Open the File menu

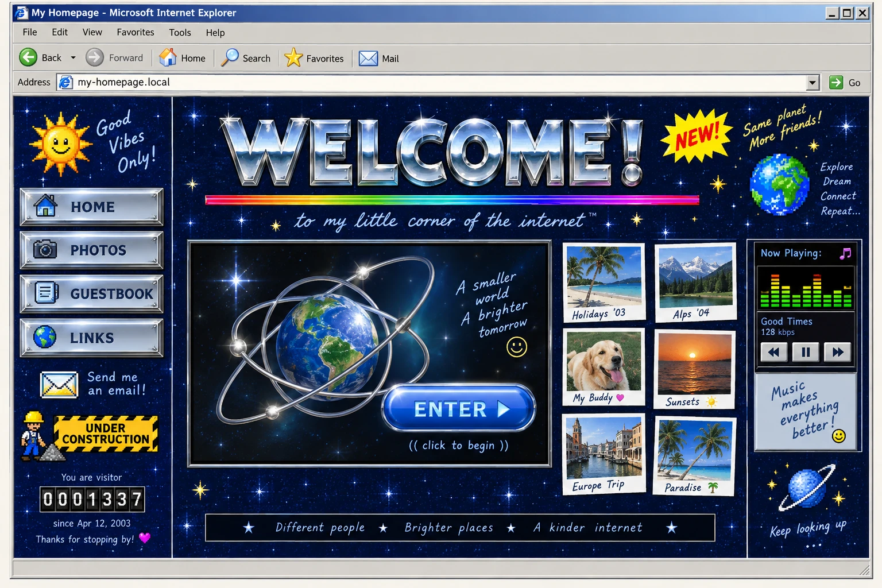tap(30, 32)
